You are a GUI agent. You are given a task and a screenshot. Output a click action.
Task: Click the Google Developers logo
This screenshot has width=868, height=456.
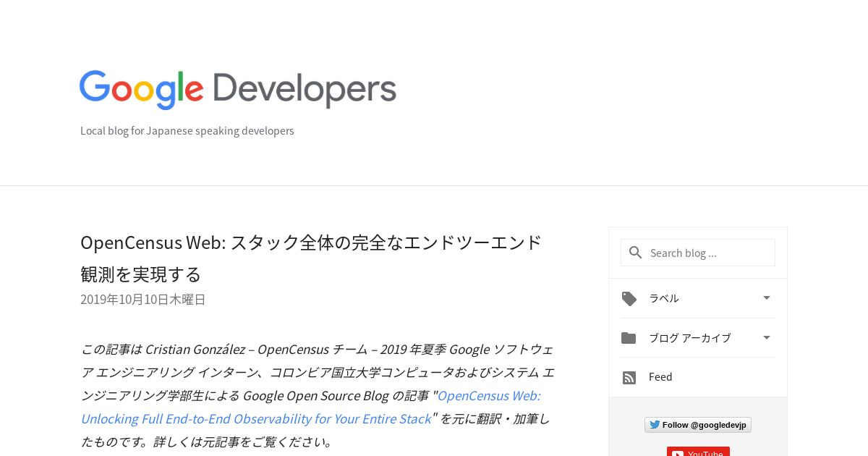238,90
